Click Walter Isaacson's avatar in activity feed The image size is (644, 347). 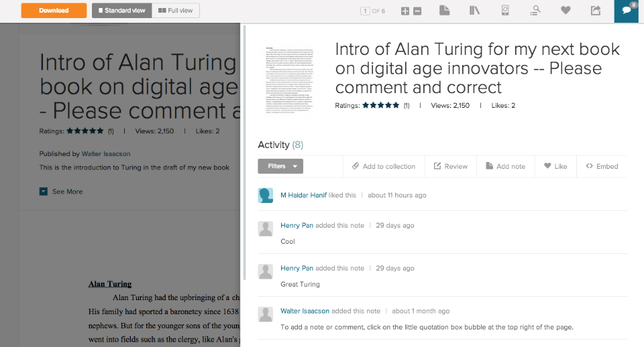coord(266,315)
